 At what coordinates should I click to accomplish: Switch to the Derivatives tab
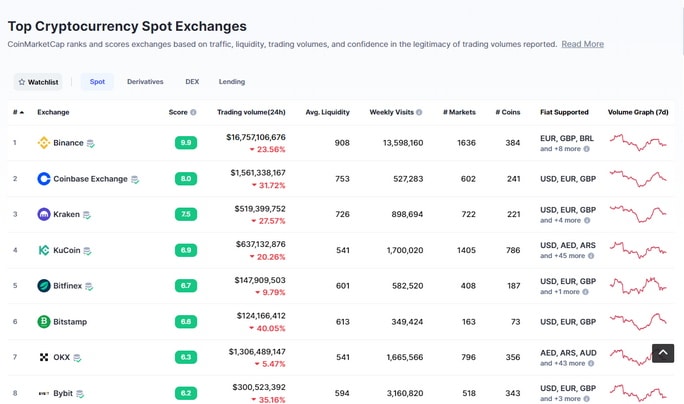145,82
